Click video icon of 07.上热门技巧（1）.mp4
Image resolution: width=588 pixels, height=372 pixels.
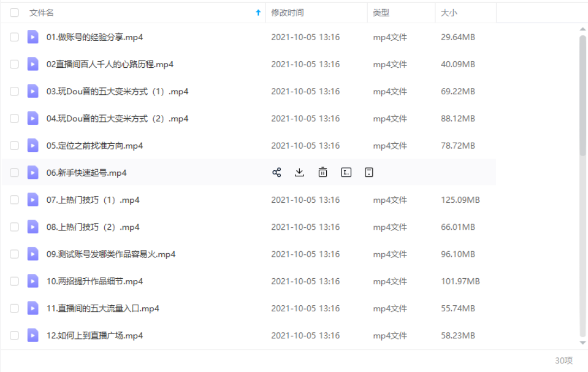coord(33,200)
